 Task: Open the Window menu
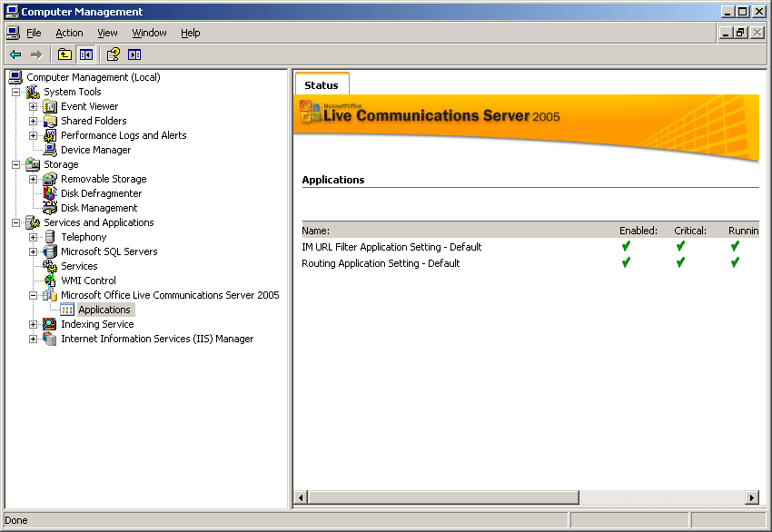click(x=149, y=33)
